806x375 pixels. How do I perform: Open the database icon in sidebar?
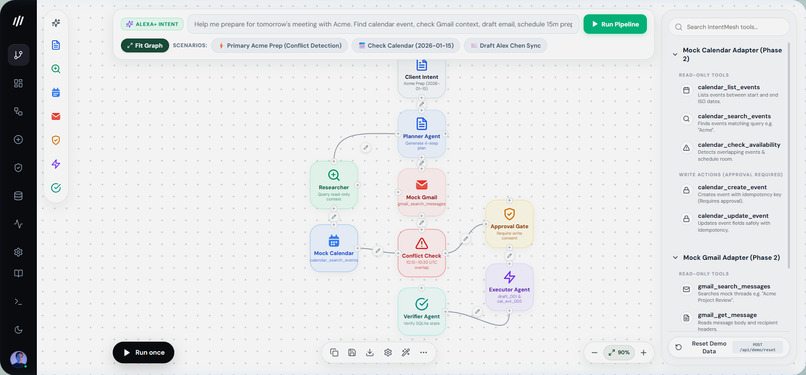19,196
